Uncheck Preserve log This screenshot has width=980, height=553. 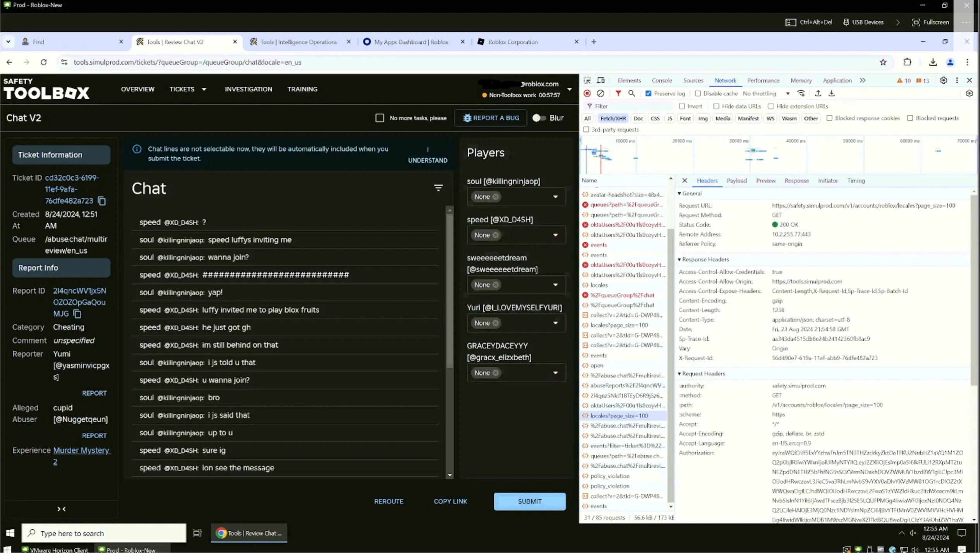[648, 93]
